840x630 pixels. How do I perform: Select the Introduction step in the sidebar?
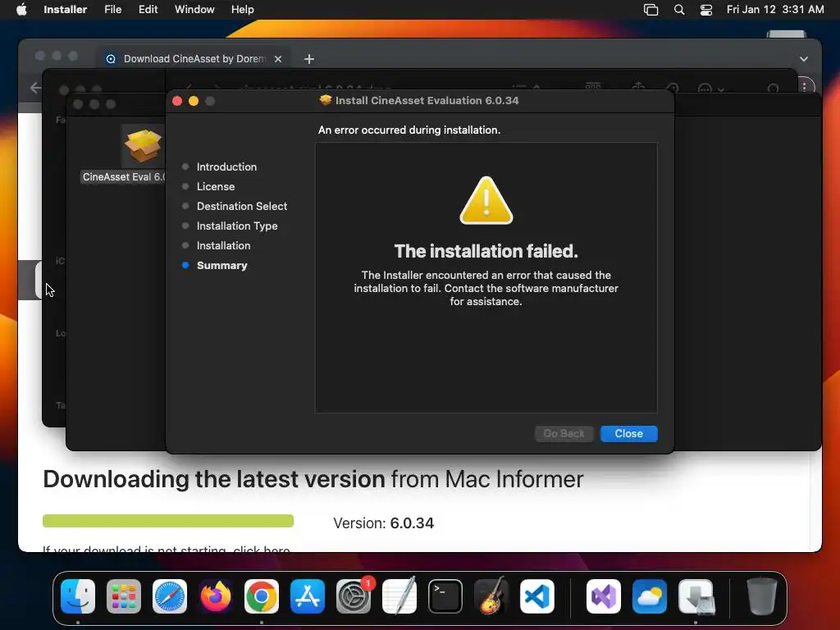click(226, 167)
